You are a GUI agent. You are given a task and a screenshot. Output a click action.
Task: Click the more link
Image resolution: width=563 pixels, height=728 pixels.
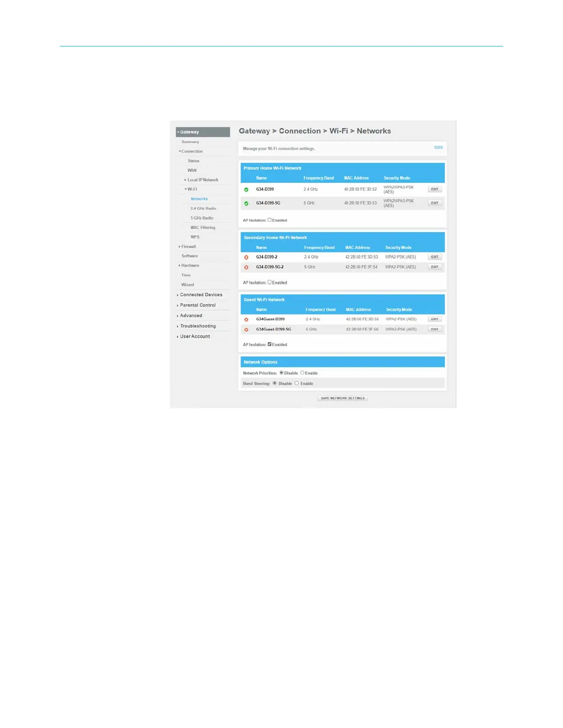(x=438, y=147)
